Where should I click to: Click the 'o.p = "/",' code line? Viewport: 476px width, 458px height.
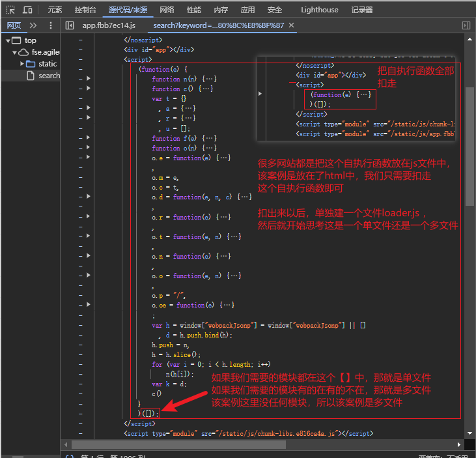pos(169,295)
